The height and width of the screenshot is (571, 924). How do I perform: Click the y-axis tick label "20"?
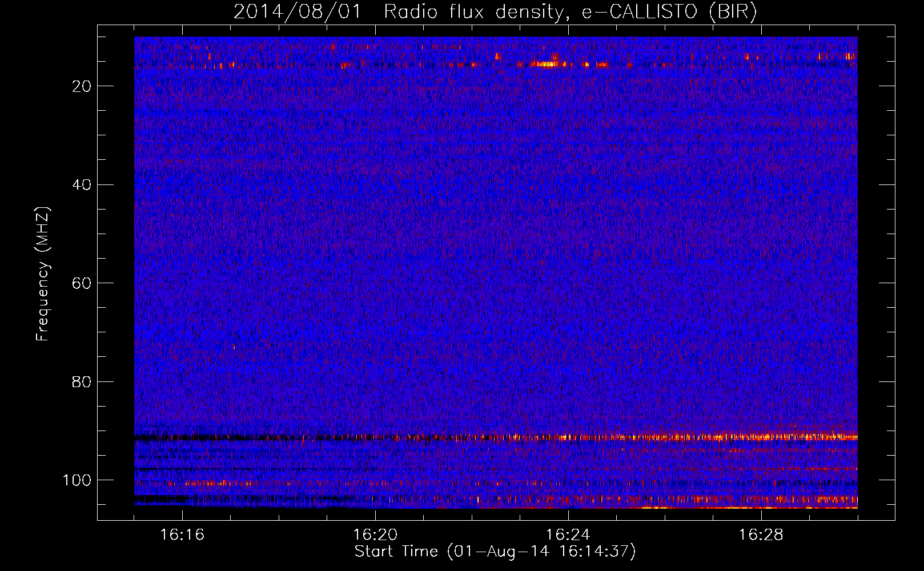pos(82,86)
